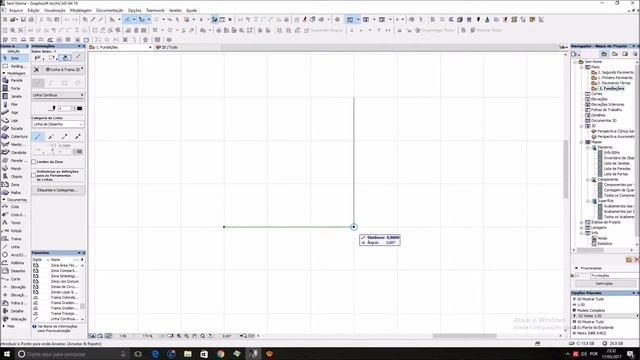
Task: Collapse the Documentação toolbox section
Action: [4, 200]
